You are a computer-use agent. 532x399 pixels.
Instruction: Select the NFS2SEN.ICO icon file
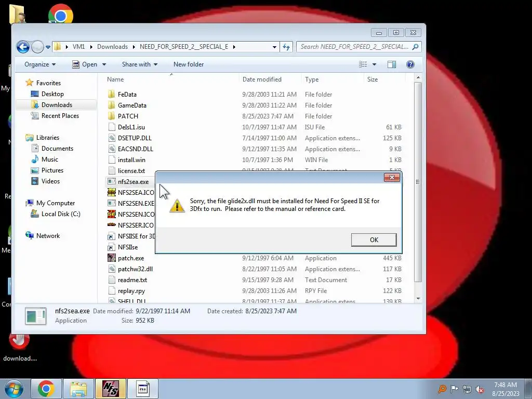click(112, 214)
